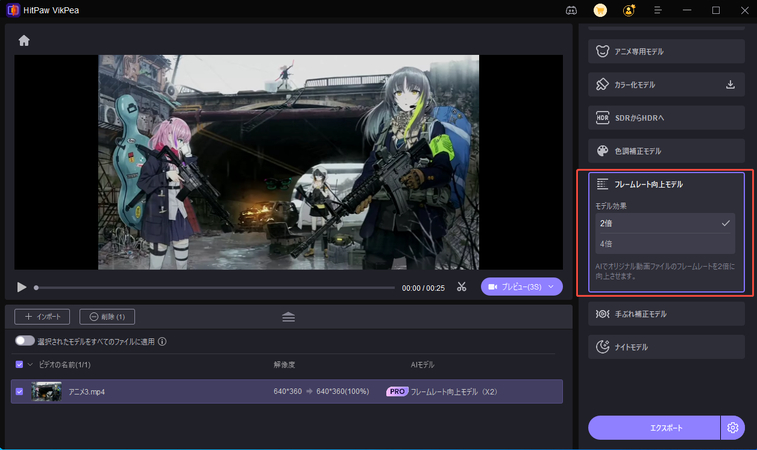Go to the Home screen icon
Viewport: 757px width, 450px height.
(24, 41)
